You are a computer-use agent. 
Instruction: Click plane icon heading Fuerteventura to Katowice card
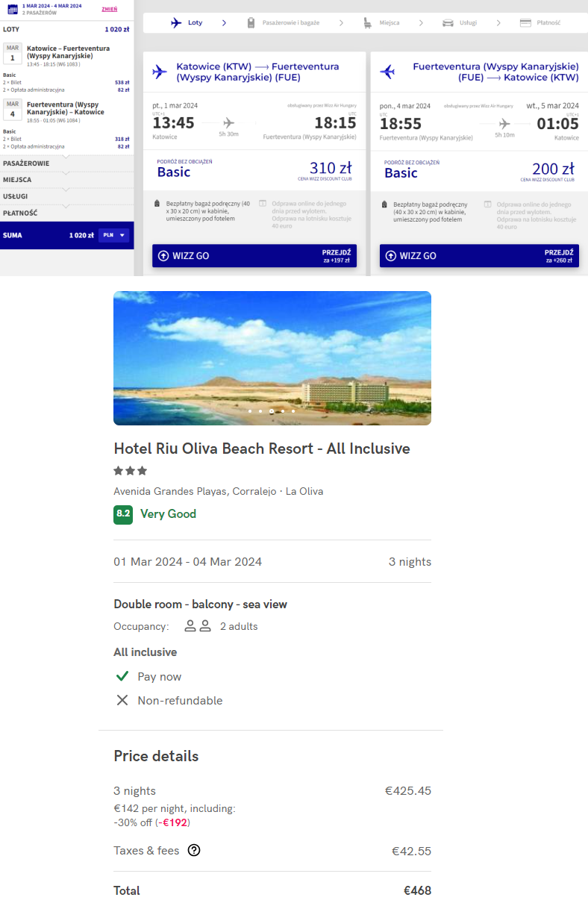click(387, 72)
